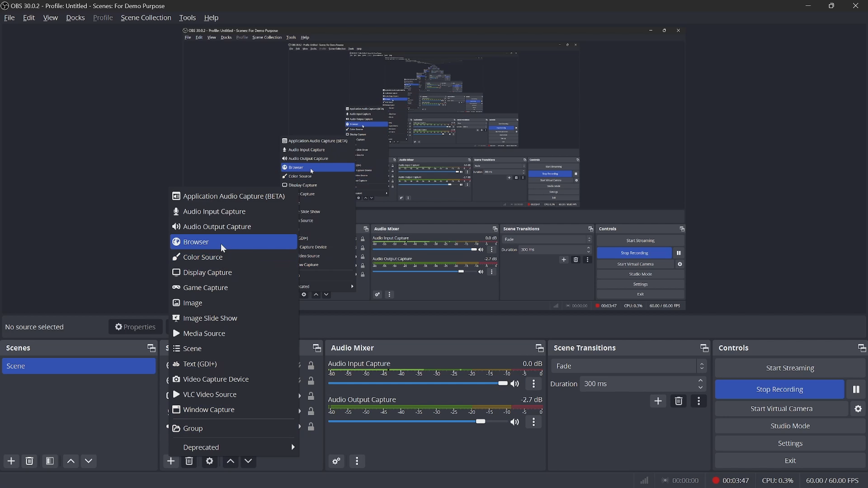Open the Scene Collection menu
The image size is (868, 488).
(146, 18)
